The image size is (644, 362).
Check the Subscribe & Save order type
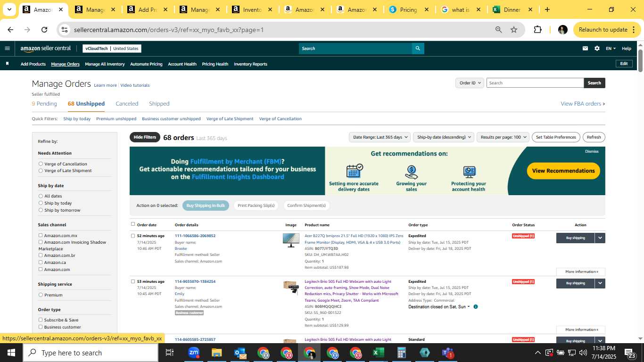point(41,320)
